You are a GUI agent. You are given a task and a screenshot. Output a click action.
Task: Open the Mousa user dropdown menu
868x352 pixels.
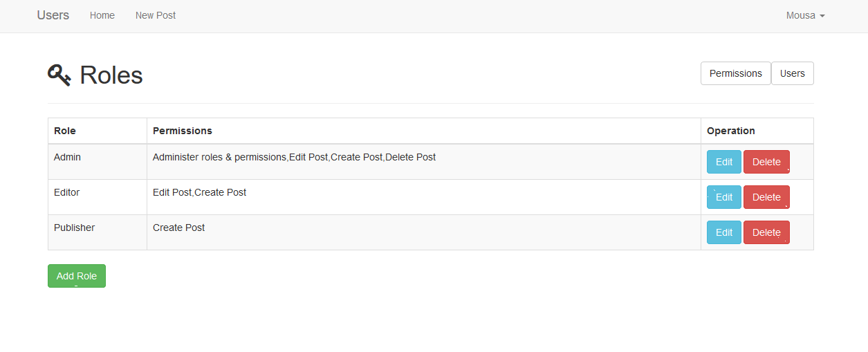805,15
